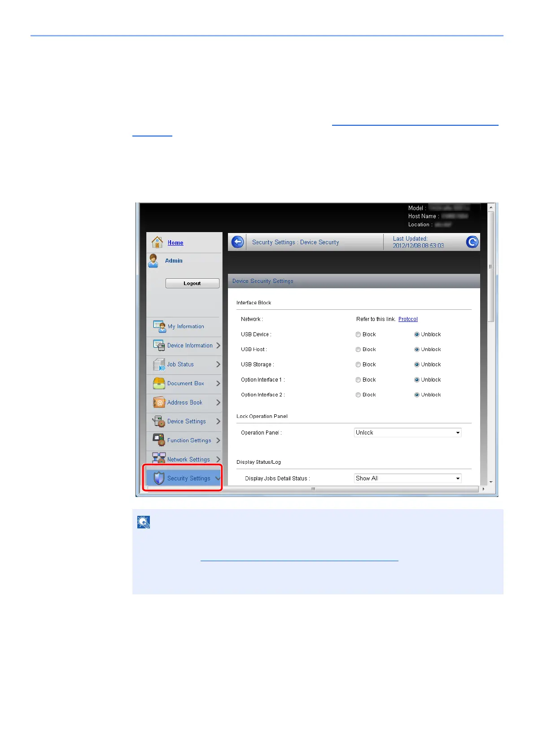Expand Device Information chevron
534x756 pixels.
[x=218, y=345]
